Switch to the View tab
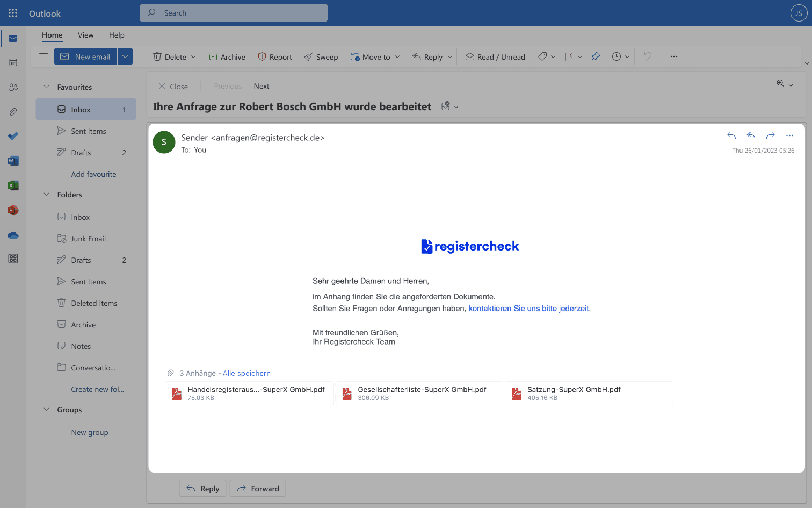This screenshot has width=812, height=508. click(85, 35)
